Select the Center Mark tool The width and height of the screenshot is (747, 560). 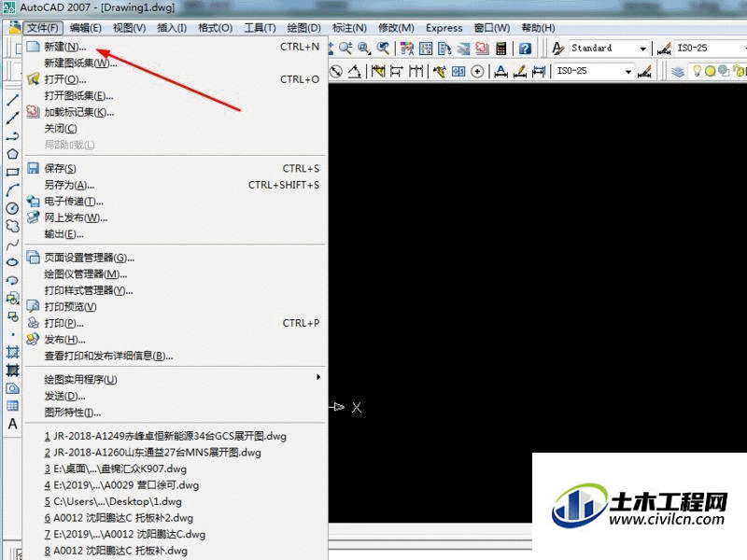coord(477,72)
